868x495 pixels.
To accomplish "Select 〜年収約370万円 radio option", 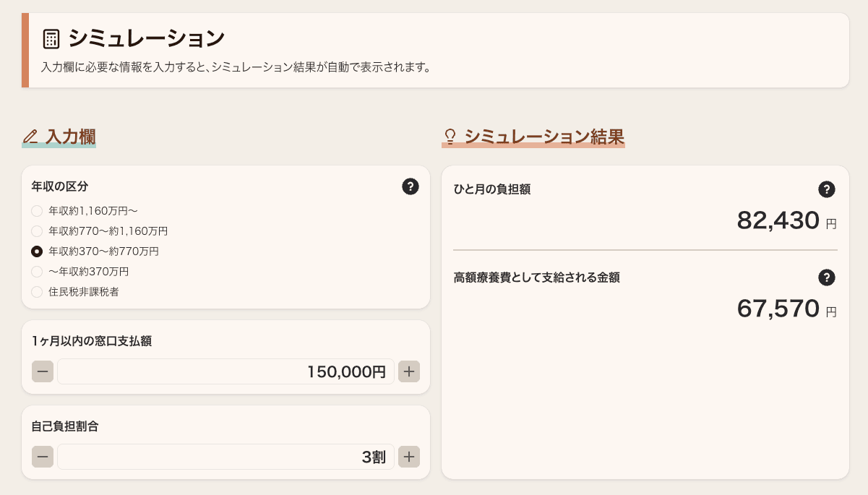I will coord(37,272).
